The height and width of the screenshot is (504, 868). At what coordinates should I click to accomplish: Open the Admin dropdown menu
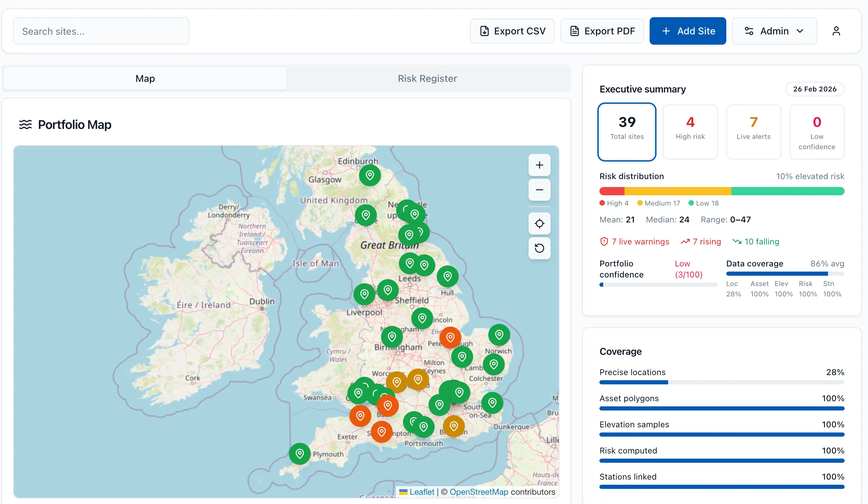[774, 31]
